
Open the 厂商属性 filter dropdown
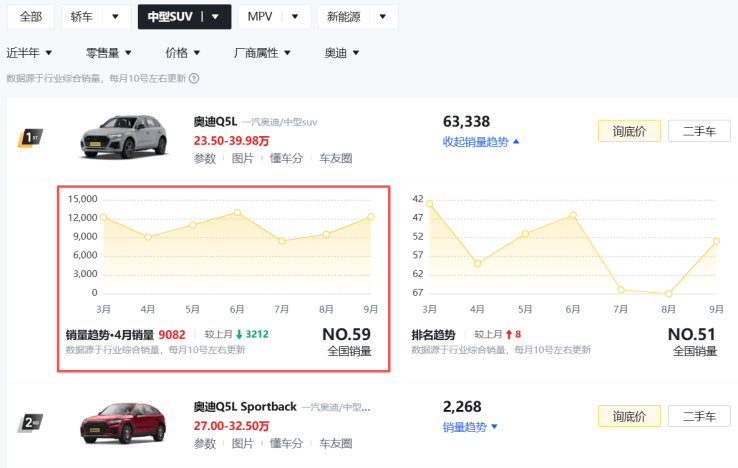pos(262,53)
